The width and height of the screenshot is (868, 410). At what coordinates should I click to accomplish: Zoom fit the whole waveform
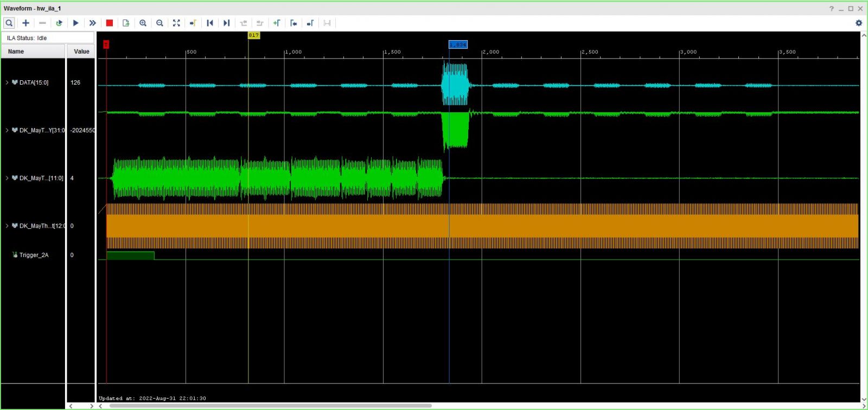176,23
